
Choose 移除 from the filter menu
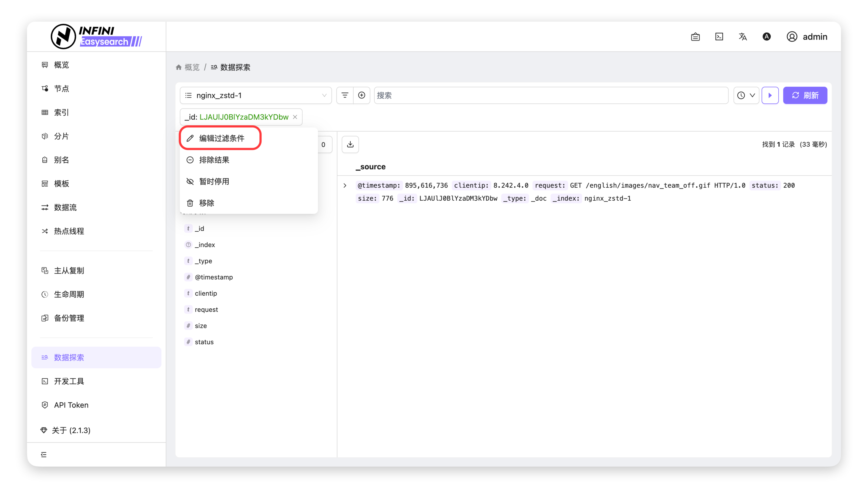(x=206, y=203)
